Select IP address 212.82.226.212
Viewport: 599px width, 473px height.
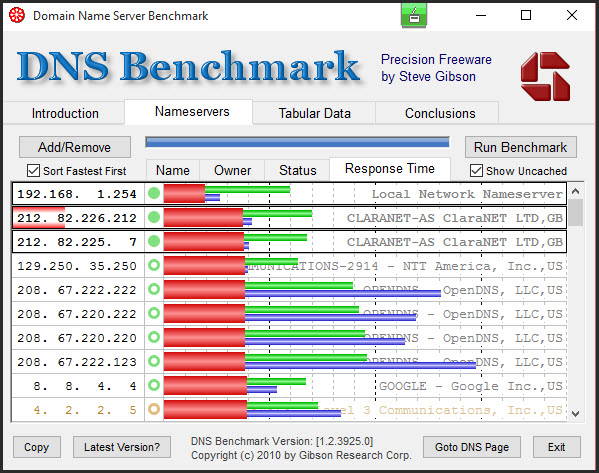click(x=77, y=218)
